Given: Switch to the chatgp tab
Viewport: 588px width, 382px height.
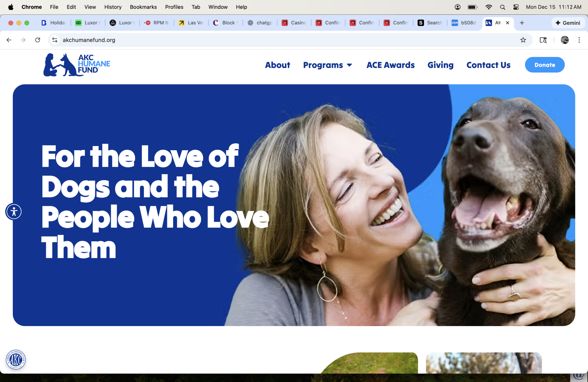Looking at the screenshot, I should tap(260, 23).
